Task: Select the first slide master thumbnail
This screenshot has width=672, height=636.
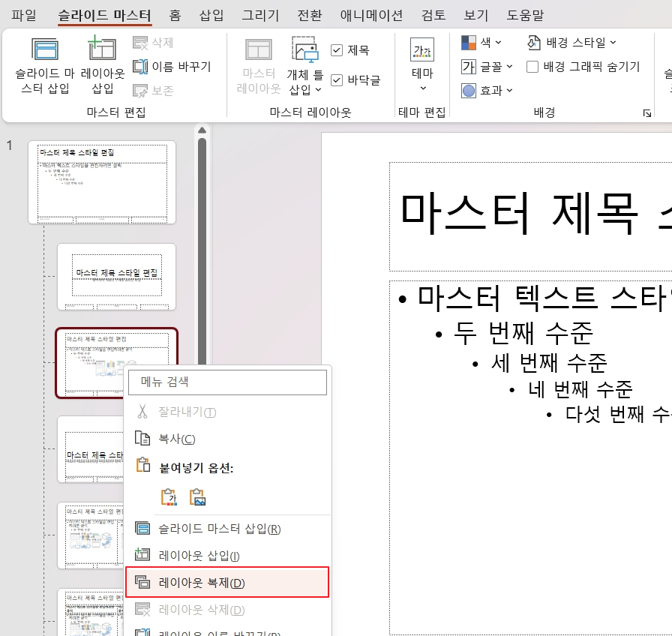Action: (x=102, y=182)
